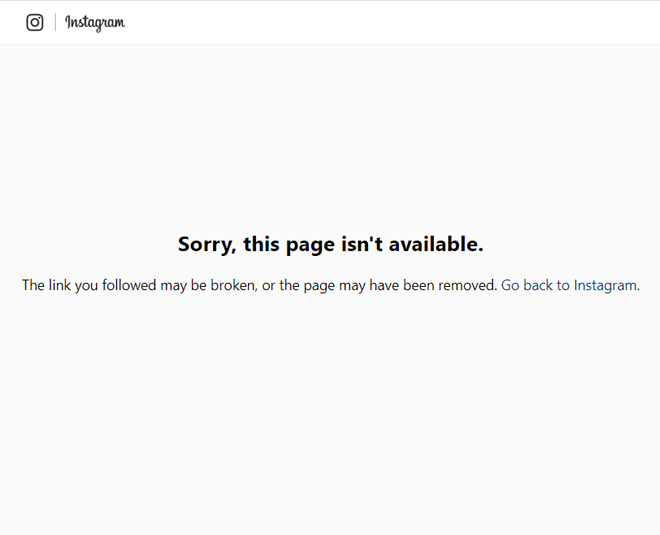Open the Instagram wordmark logo
Viewport: 660px width, 535px height.
[95, 23]
